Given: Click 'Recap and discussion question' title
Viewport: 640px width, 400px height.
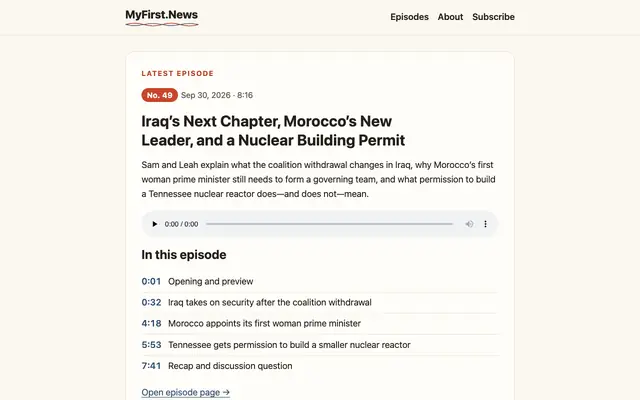Looking at the screenshot, I should pos(230,366).
